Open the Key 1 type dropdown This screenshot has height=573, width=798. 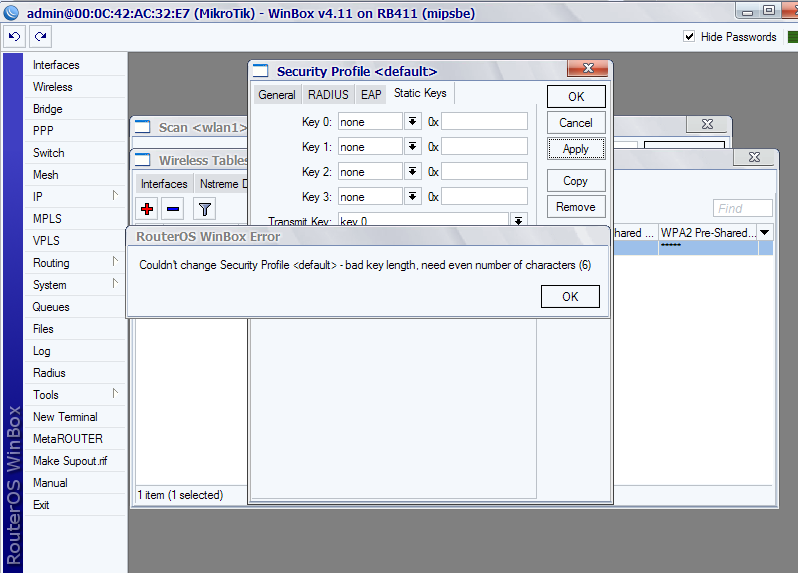(x=412, y=147)
